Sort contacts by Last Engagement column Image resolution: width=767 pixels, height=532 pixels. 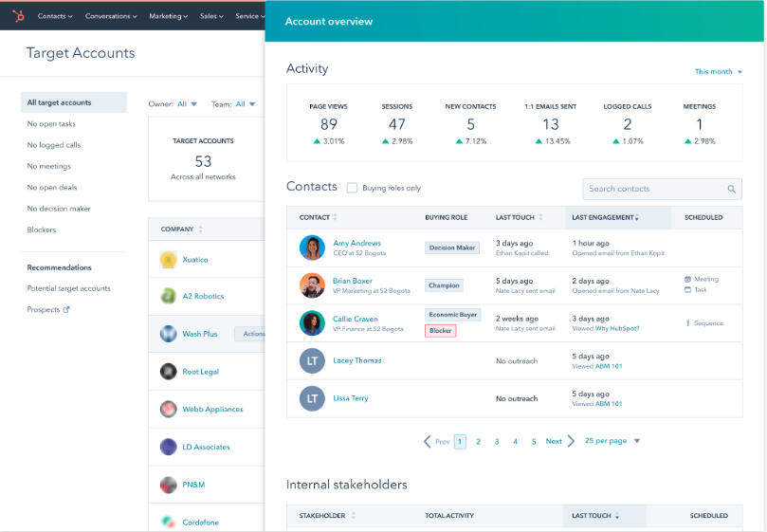(605, 217)
